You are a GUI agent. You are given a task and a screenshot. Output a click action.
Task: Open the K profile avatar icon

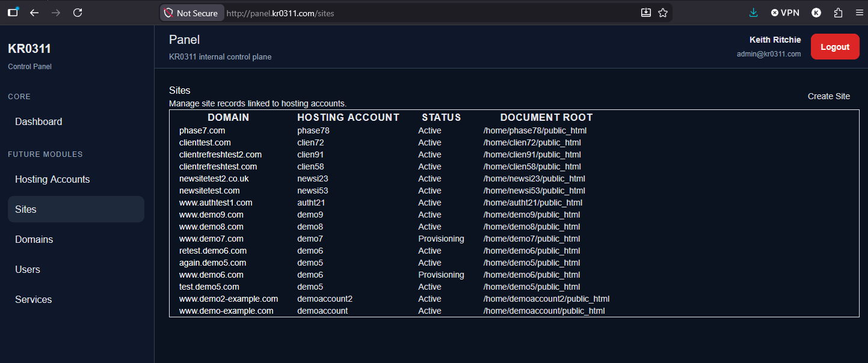point(816,12)
